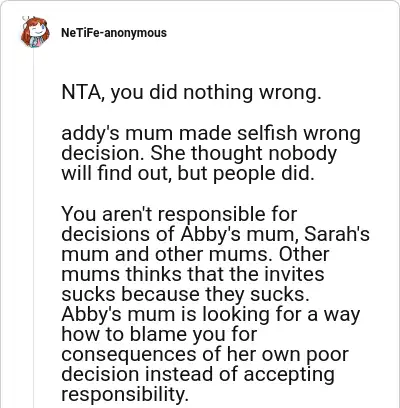The image size is (400, 408).
Task: Click the line 'Abby's mum is looking for a way'
Action: click(x=210, y=315)
